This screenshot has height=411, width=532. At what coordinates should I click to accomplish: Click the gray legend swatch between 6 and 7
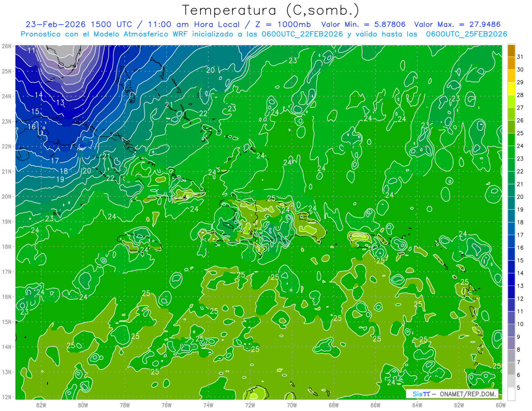[x=511, y=369]
